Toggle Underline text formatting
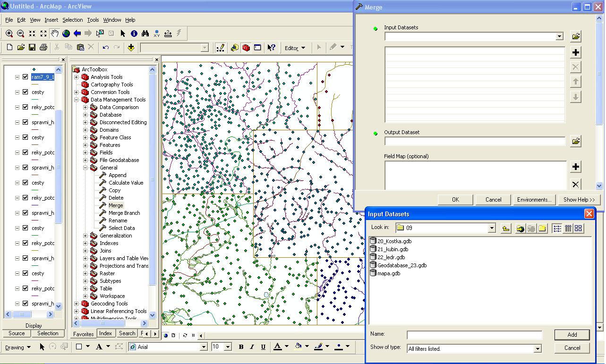 [263, 347]
